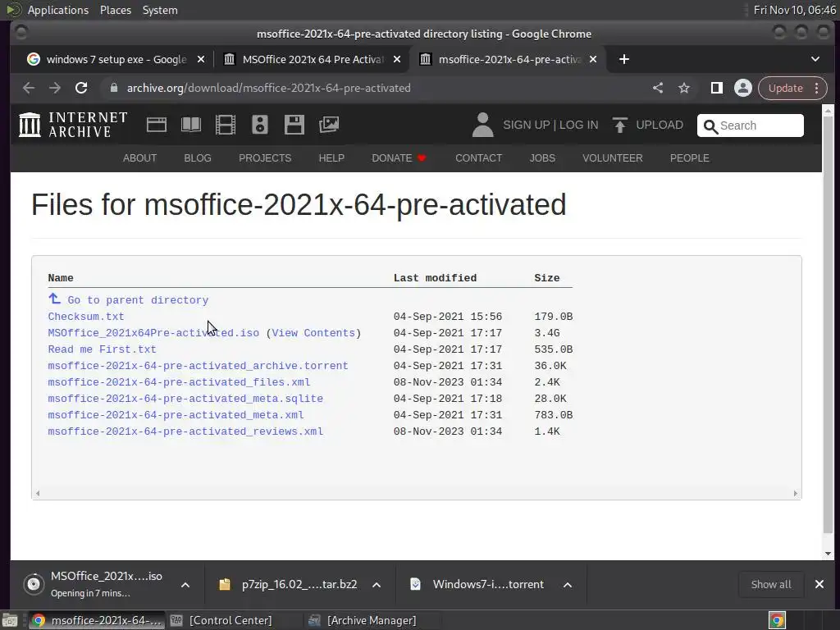Go back with Chrome's back arrow
This screenshot has height=630, width=840.
pyautogui.click(x=29, y=88)
